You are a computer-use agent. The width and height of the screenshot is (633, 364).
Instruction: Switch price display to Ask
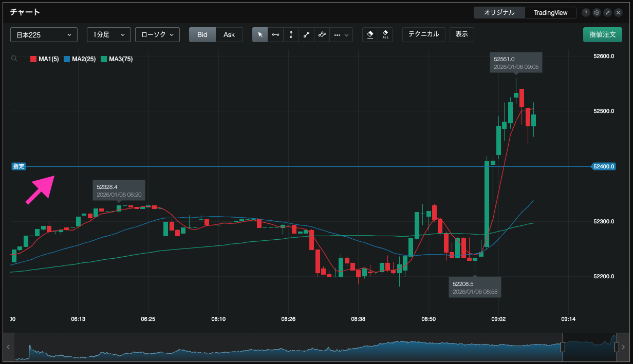[x=229, y=34]
